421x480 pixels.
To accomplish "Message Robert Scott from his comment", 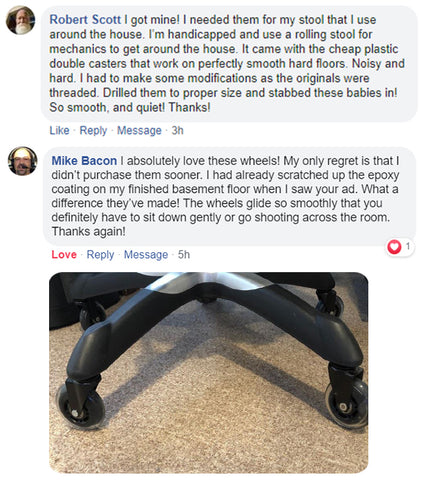I will pos(139,130).
